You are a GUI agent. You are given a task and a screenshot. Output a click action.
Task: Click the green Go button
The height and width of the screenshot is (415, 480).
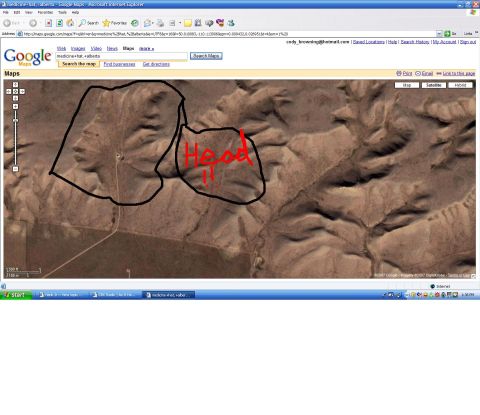click(x=450, y=34)
